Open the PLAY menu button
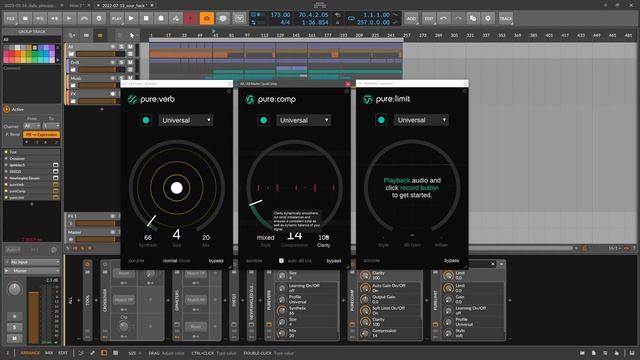 coord(116,18)
